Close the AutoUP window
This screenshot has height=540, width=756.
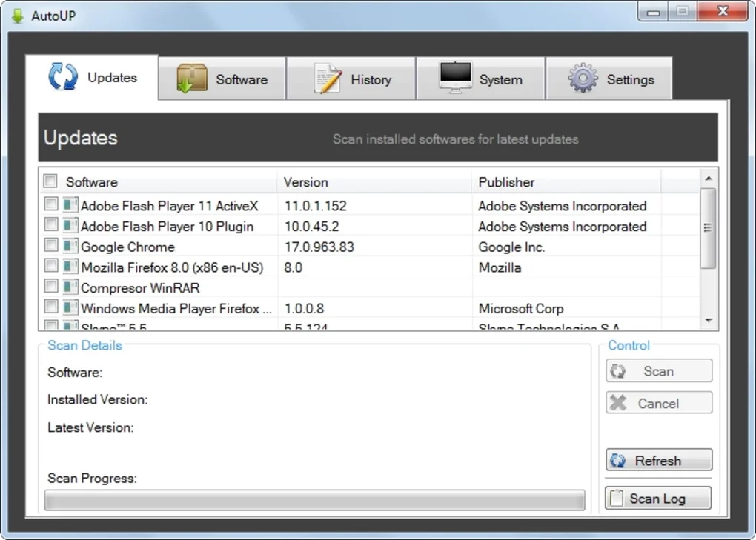click(722, 11)
